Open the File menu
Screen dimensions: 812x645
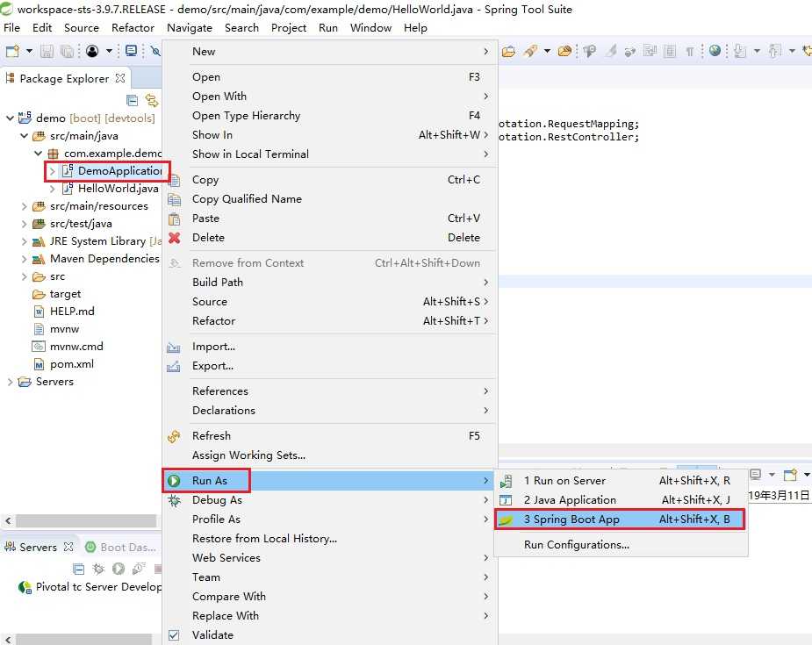click(x=11, y=27)
